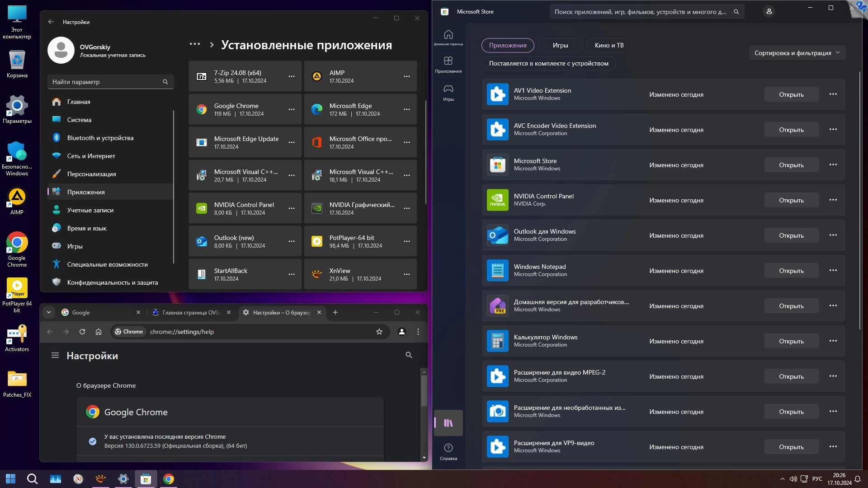The width and height of the screenshot is (868, 488).
Task: Bookmark page with Chrome star icon
Action: (x=379, y=332)
